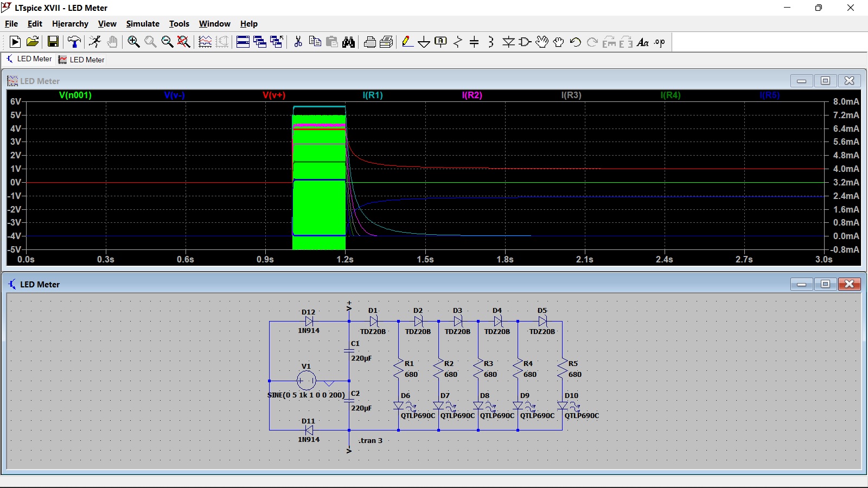The width and height of the screenshot is (868, 488).
Task: Open the Edit menu
Action: tap(35, 24)
